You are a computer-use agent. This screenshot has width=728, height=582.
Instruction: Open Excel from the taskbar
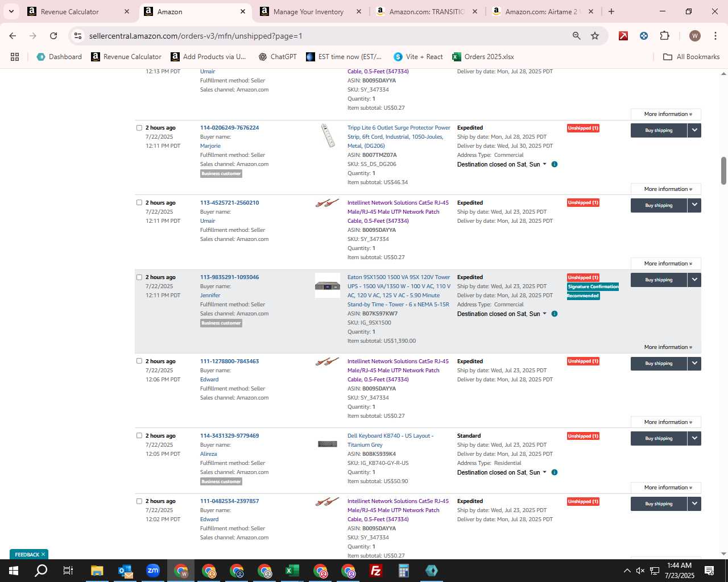(x=292, y=571)
